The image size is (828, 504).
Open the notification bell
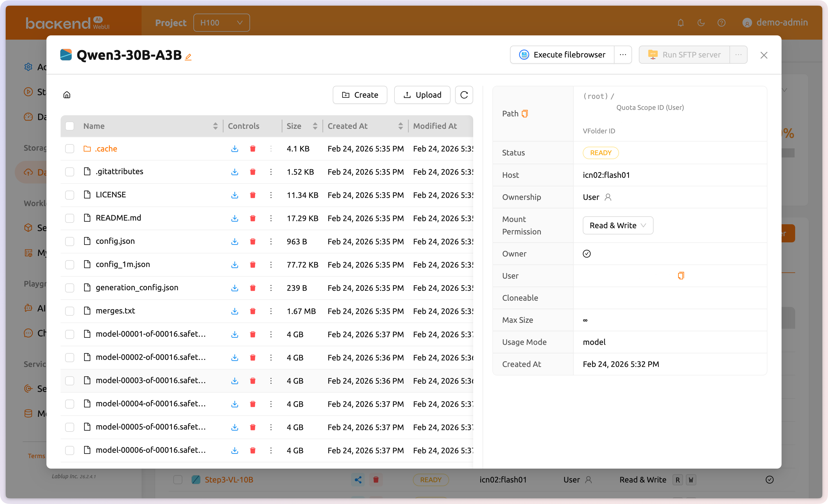(x=680, y=23)
